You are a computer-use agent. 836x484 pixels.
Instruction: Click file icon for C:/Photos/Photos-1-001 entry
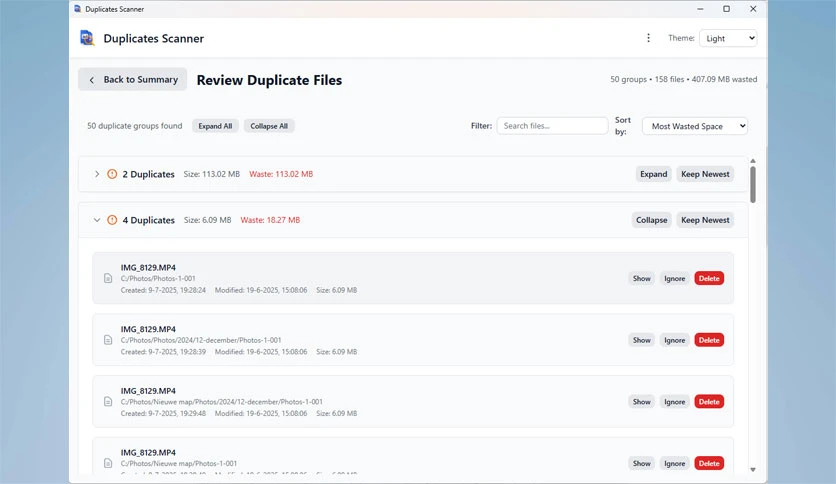tap(108, 278)
